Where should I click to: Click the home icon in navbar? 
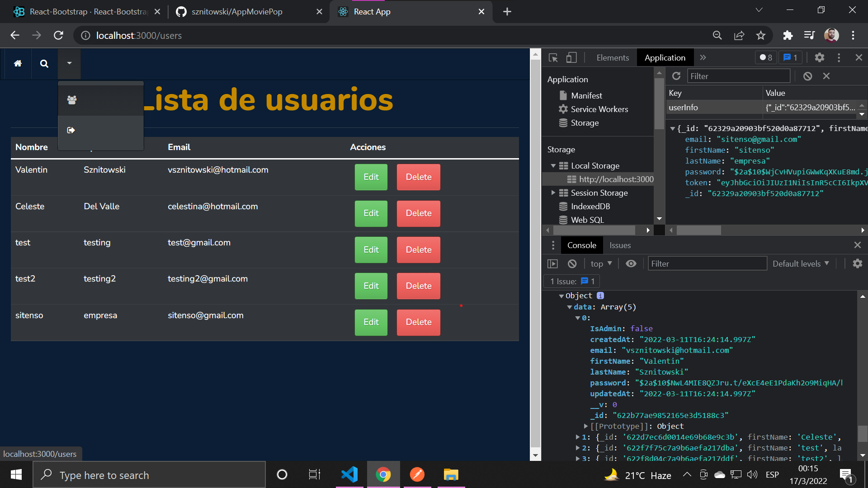(18, 64)
